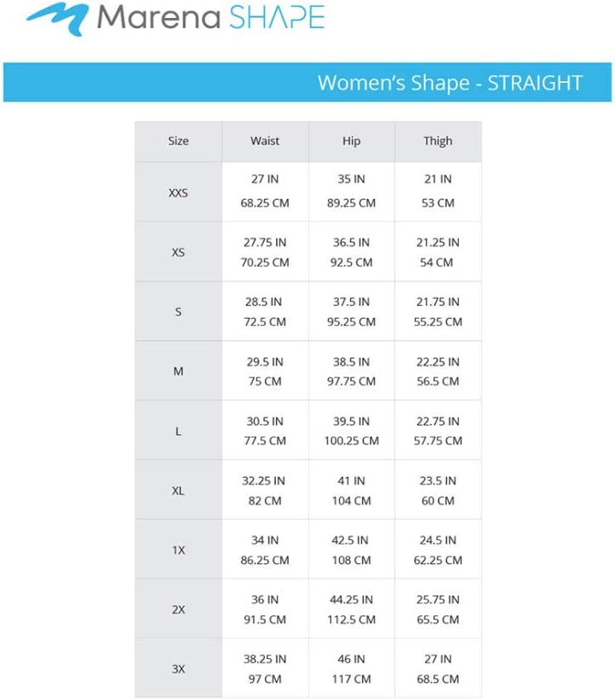
Task: Choose the S size row label
Action: click(179, 312)
